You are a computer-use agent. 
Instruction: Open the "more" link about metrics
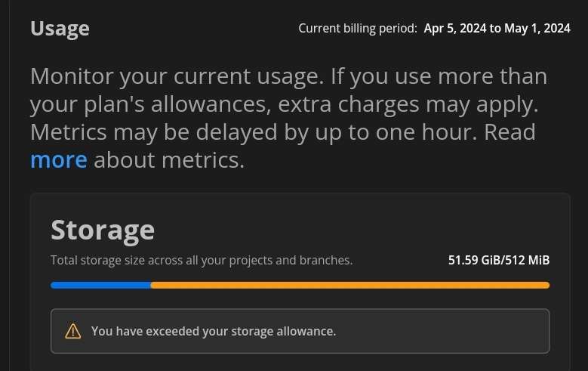[x=58, y=160]
